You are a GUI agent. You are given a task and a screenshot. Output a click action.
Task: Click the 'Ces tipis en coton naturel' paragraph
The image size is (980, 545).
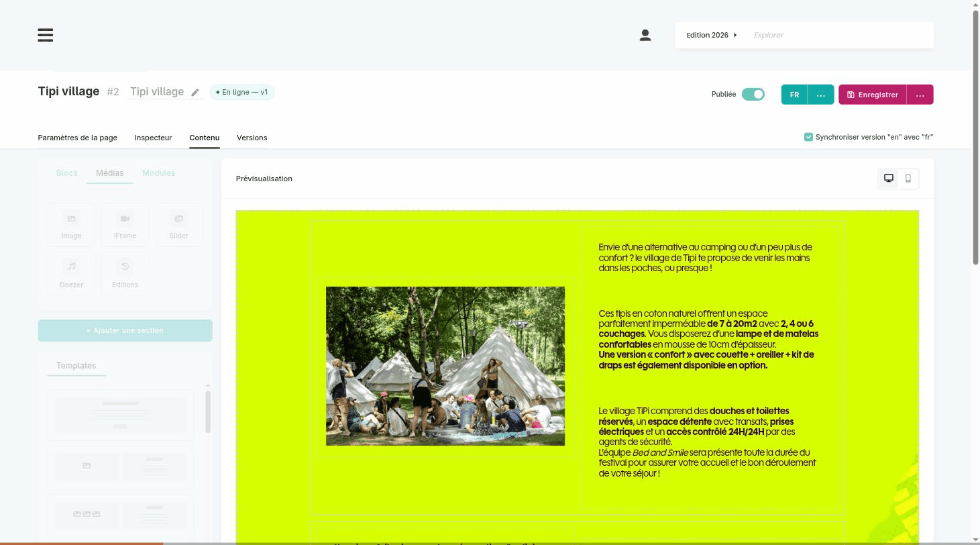[708, 340]
